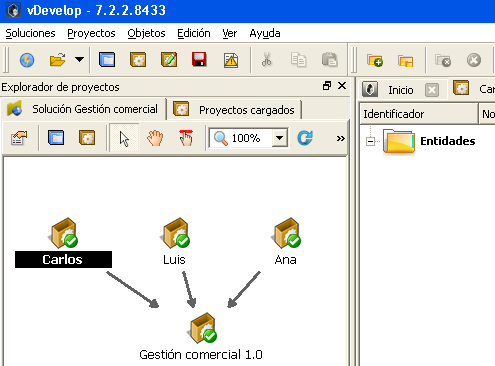This screenshot has width=495, height=366.
Task: Click the blue lightning bolt toolbar icon
Action: [x=27, y=60]
